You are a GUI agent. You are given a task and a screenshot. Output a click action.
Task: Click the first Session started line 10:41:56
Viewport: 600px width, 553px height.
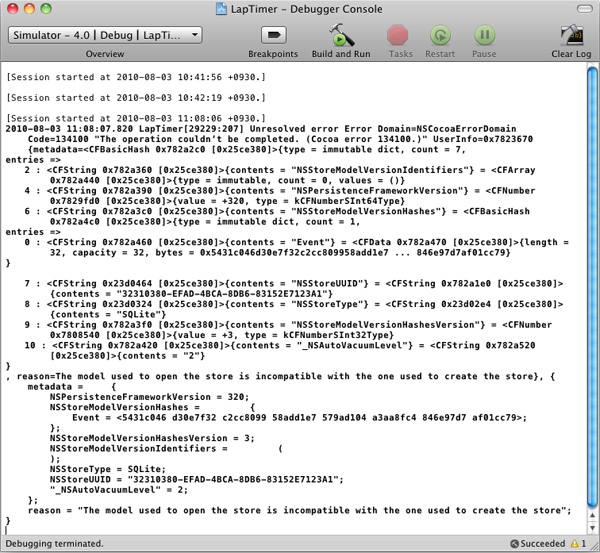tap(136, 77)
